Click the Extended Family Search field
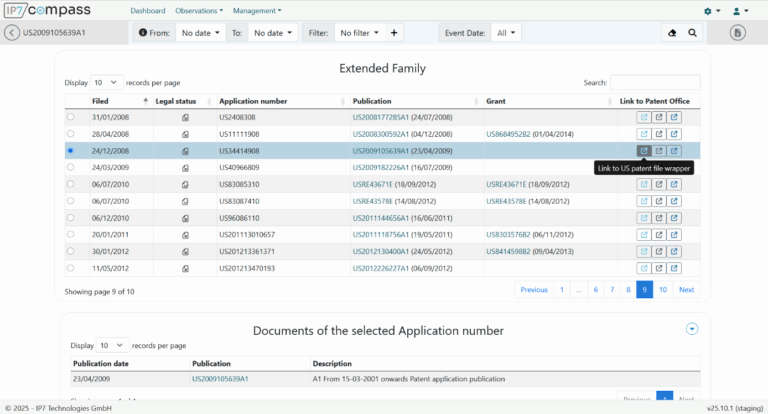 tap(655, 82)
